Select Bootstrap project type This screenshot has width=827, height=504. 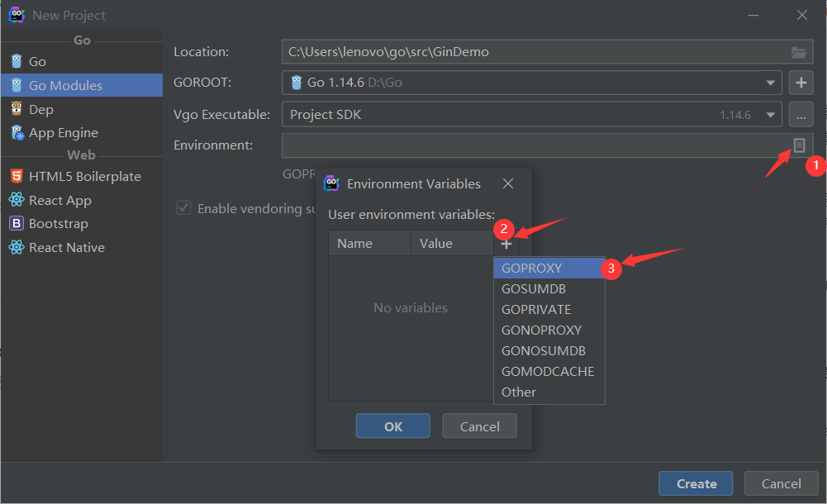click(x=82, y=224)
